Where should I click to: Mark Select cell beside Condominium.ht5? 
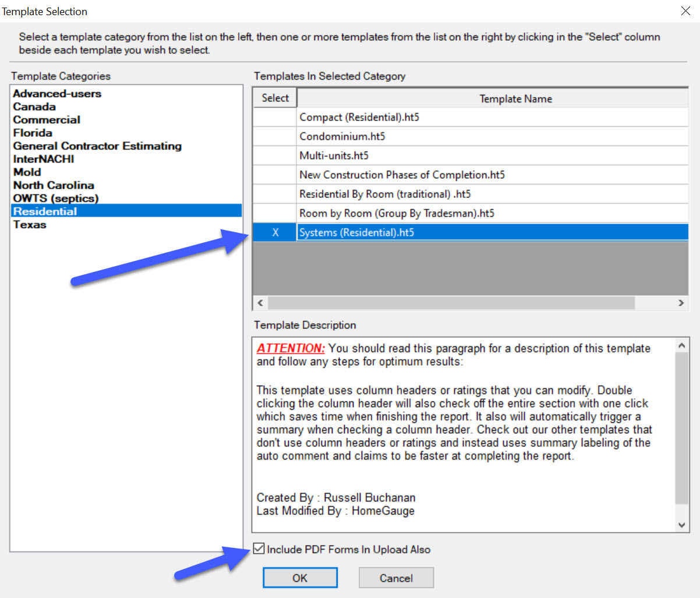point(275,136)
